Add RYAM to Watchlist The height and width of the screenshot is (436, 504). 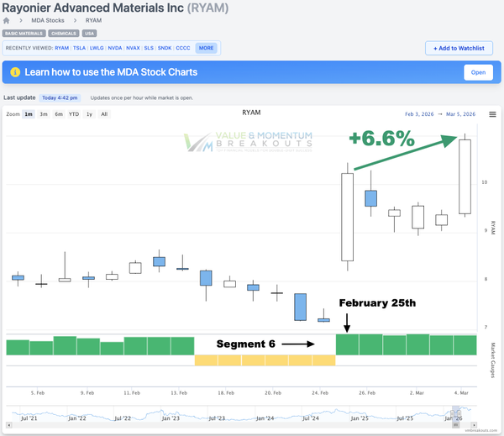coord(459,48)
